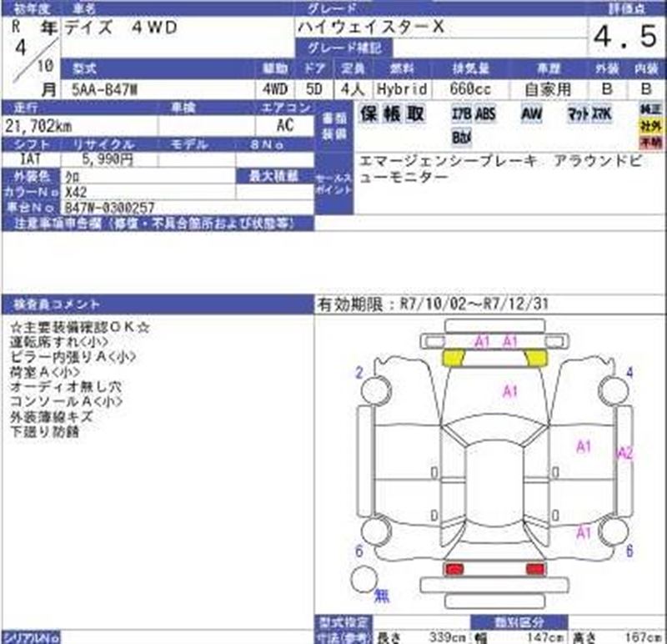667x644 pixels.
Task: Click the width value 147cm
Action: pos(545,637)
